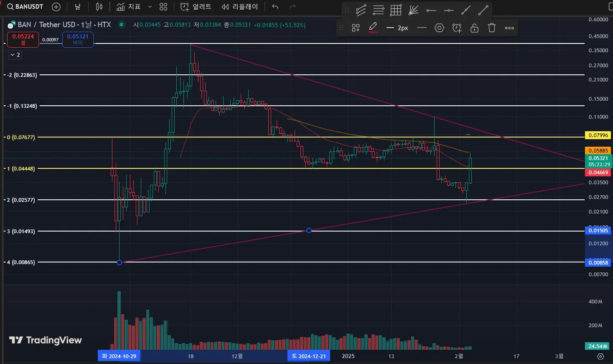Viewport: 613px width, 364px height.
Task: Delete the selected drawing with trash icon
Action: (x=492, y=28)
